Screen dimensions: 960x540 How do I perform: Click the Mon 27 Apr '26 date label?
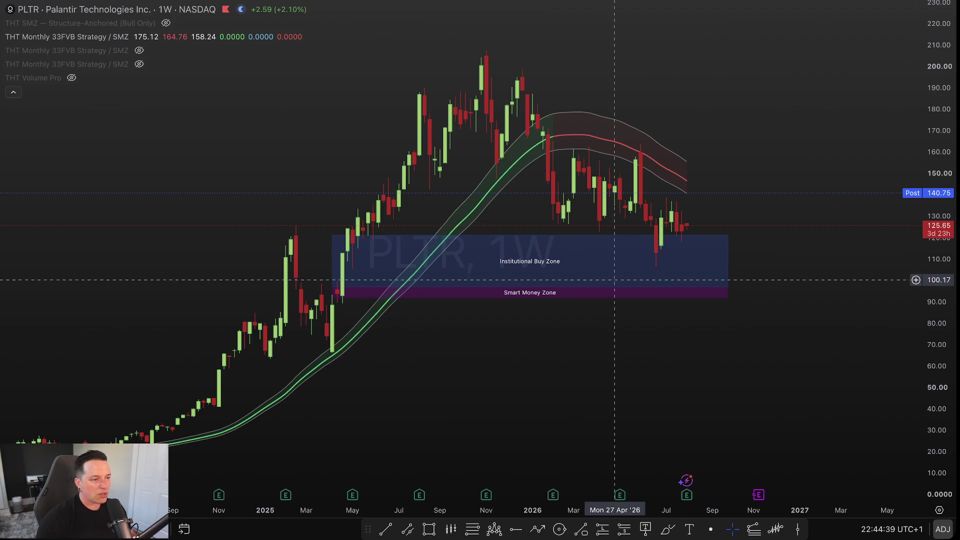(x=615, y=510)
